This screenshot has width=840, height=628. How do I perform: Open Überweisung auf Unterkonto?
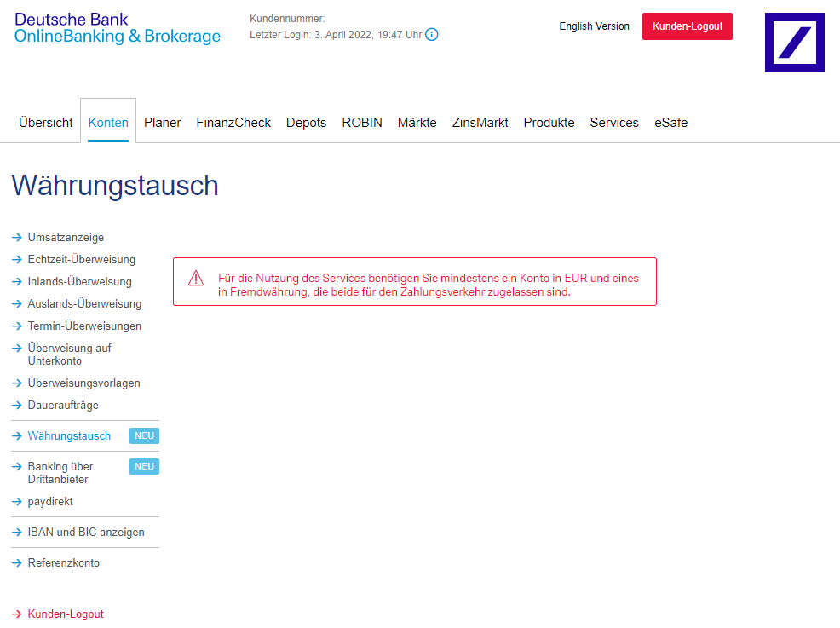[x=70, y=354]
